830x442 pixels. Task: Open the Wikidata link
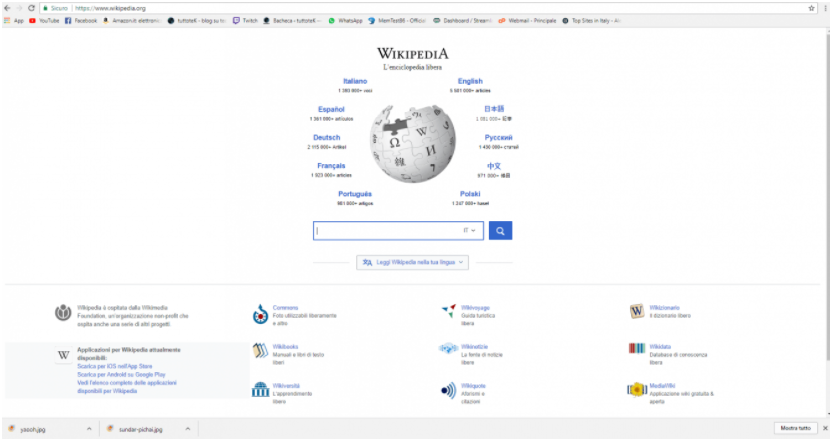tap(660, 347)
